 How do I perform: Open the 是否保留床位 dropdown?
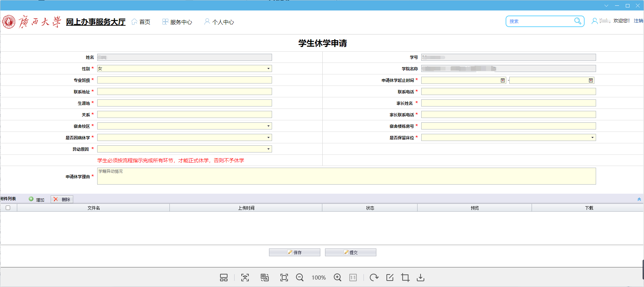click(x=592, y=138)
